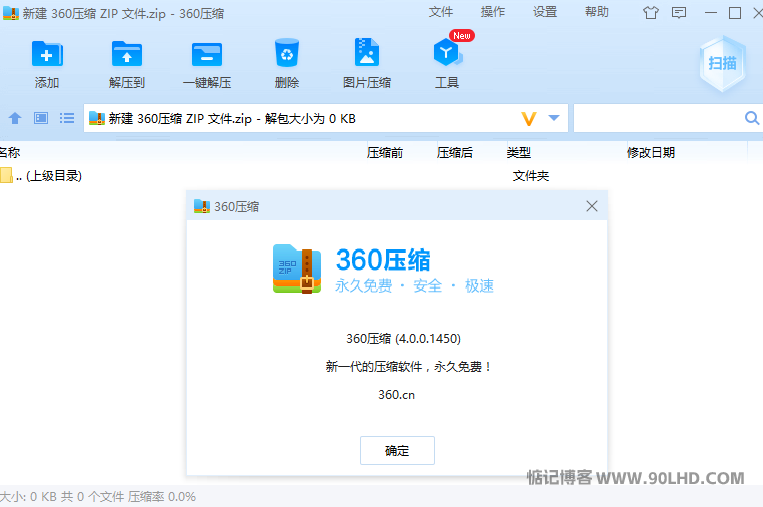The image size is (763, 507).
Task: Open the 操作 menu
Action: tap(493, 12)
